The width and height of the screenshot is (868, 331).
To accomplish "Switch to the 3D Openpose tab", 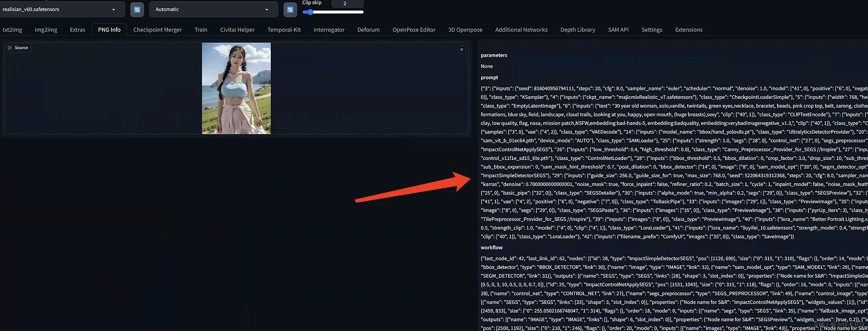I will [x=465, y=30].
